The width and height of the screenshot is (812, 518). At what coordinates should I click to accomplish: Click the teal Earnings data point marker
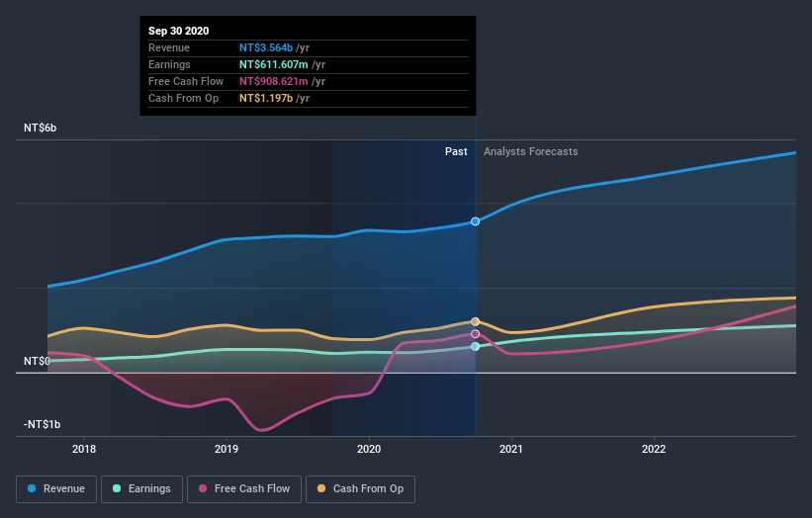point(475,346)
